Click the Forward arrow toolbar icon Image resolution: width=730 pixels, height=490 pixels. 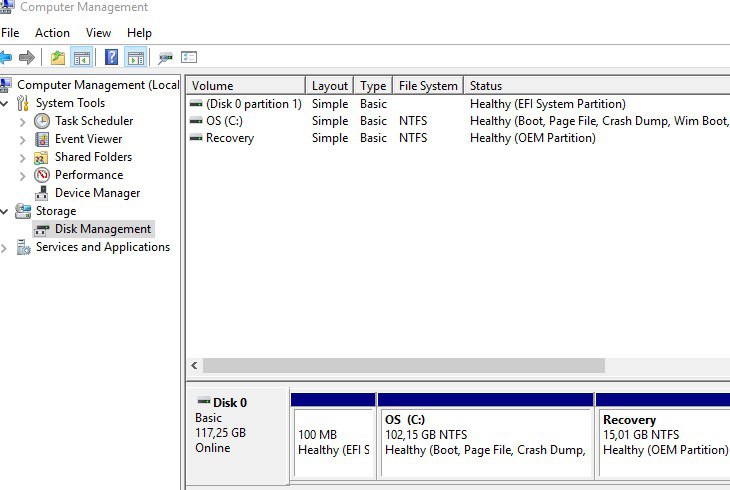(27, 58)
